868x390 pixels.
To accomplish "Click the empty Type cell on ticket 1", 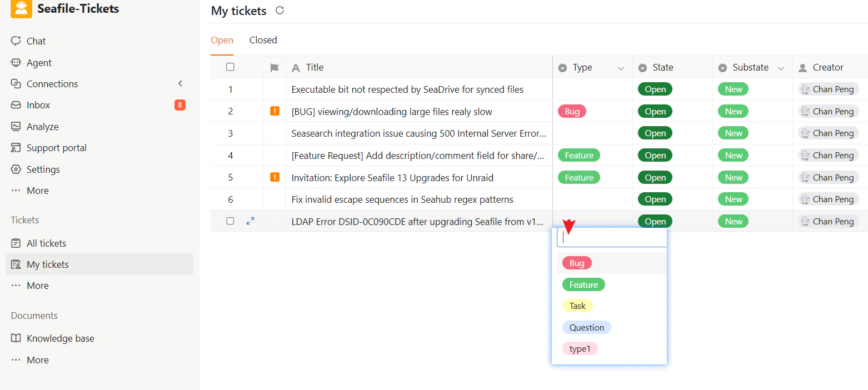I will (x=592, y=89).
